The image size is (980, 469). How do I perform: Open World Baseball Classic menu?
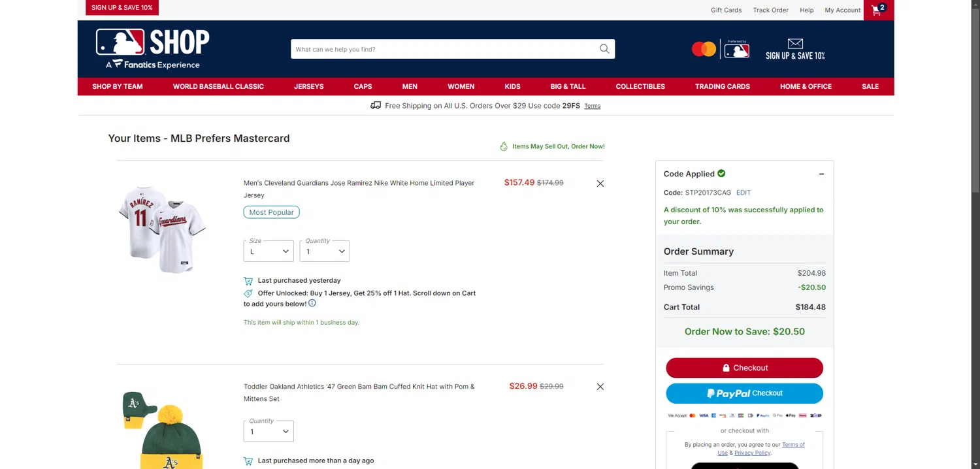tap(218, 86)
